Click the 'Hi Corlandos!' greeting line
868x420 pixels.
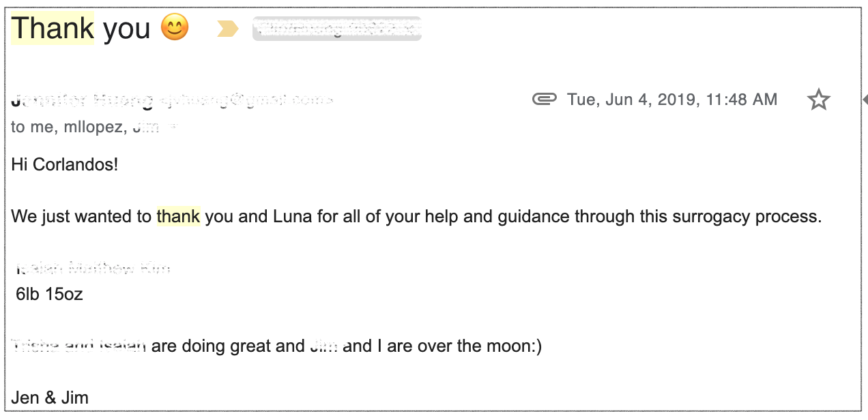65,165
